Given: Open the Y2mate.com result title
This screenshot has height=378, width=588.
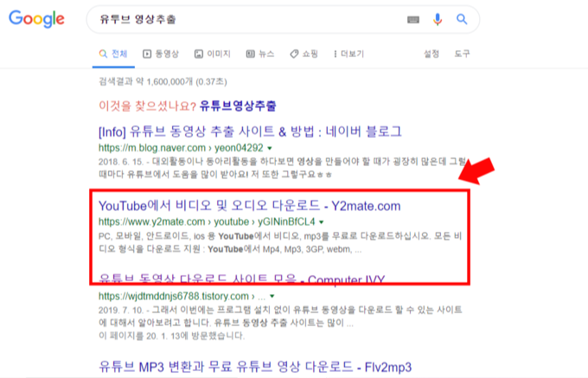Looking at the screenshot, I should coord(249,206).
